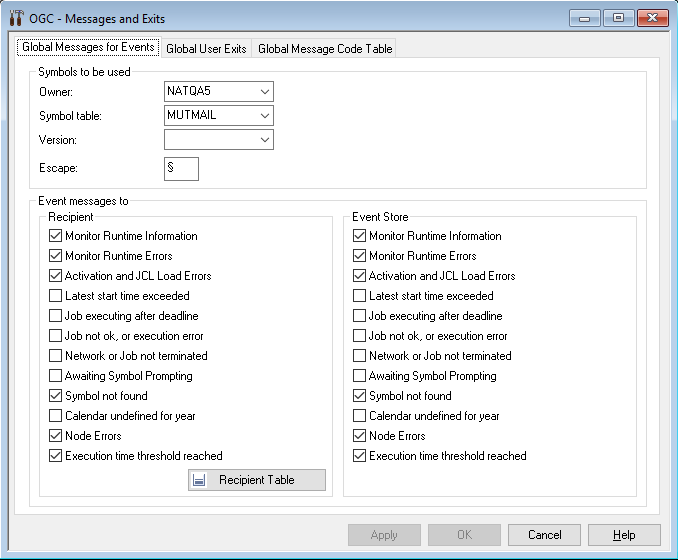
Task: Uncheck Event Store Node Errors
Action: click(x=360, y=436)
